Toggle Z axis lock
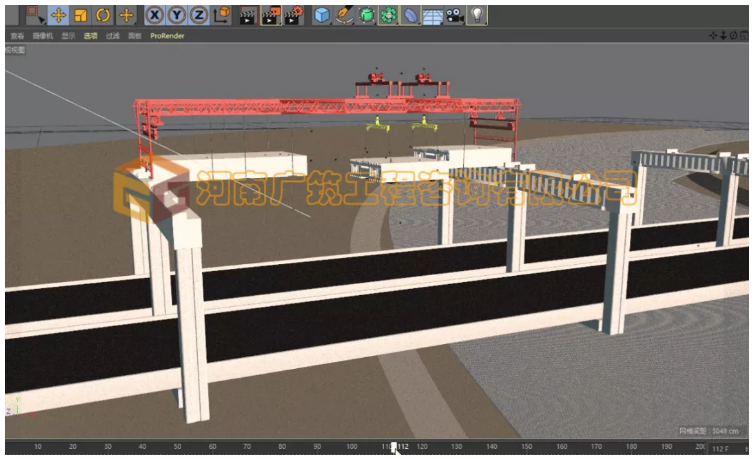 tap(198, 15)
